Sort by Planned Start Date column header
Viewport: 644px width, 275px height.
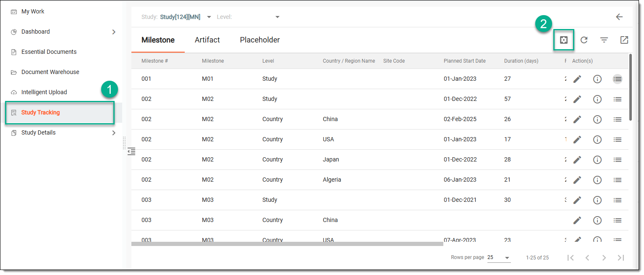[x=465, y=61]
